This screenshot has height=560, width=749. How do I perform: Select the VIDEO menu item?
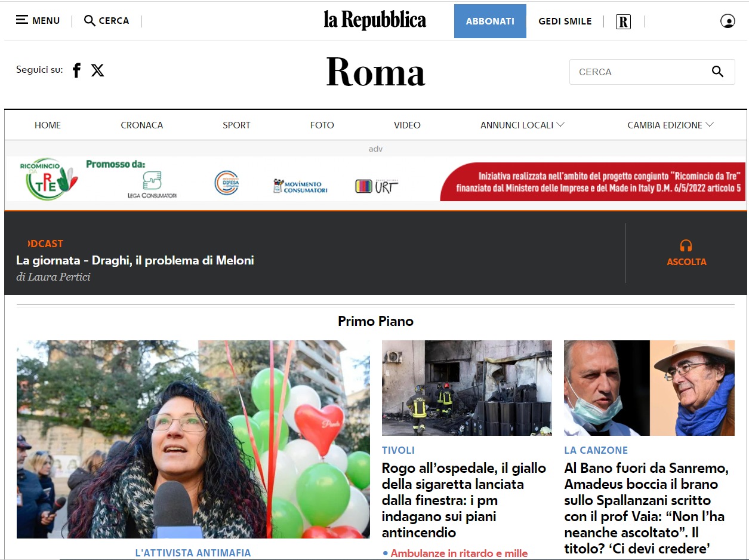407,125
